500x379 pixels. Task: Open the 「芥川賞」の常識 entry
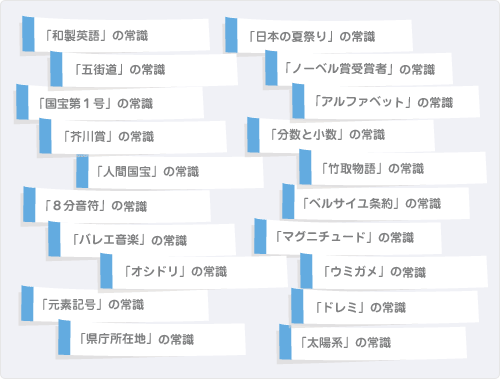pyautogui.click(x=133, y=136)
